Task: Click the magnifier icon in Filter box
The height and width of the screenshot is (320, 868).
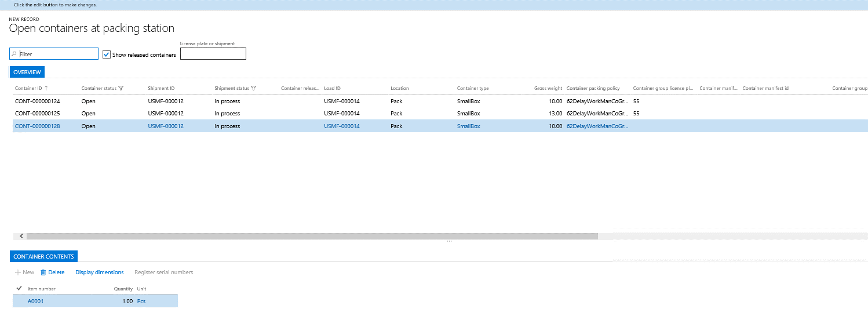Action: click(14, 54)
